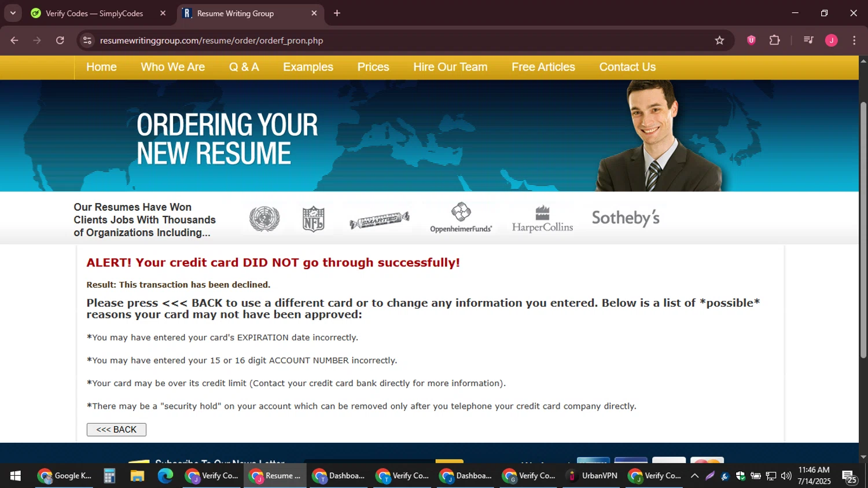This screenshot has height=488, width=868.
Task: Open the Windows Start menu
Action: 16,476
